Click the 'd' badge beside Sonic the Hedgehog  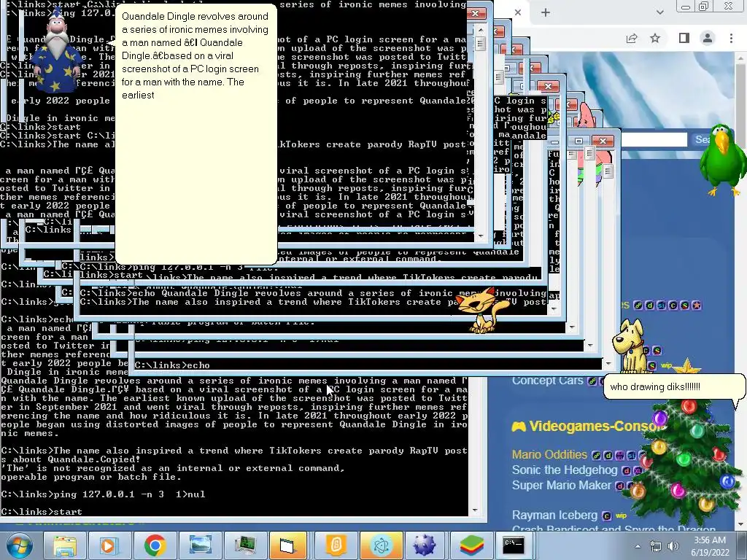pyautogui.click(x=627, y=471)
